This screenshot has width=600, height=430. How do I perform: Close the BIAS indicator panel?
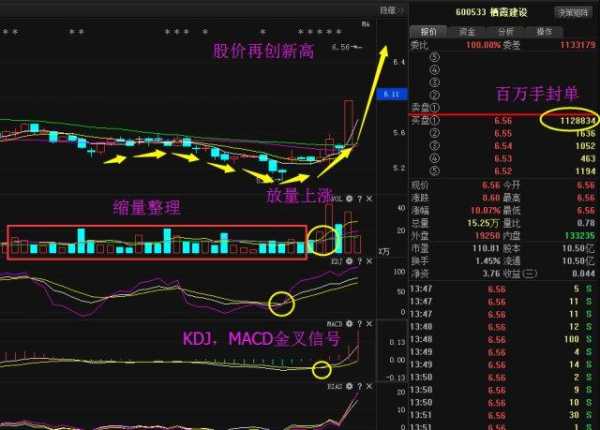[369, 386]
